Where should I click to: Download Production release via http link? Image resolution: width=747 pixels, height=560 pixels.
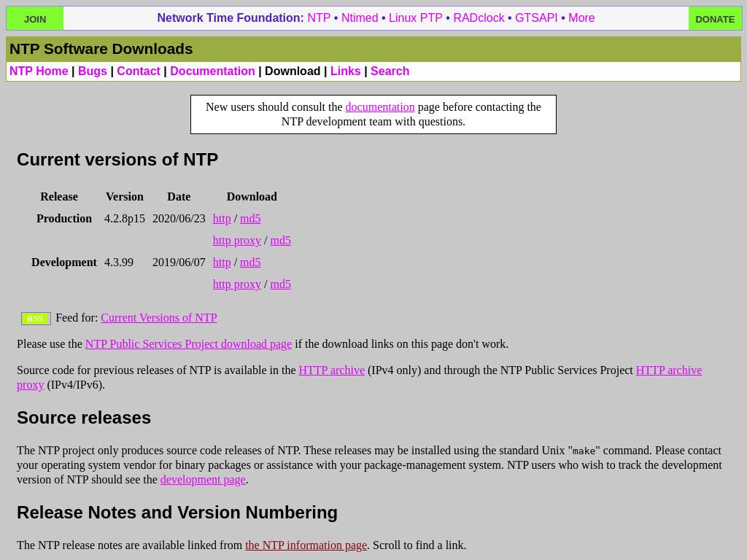(222, 219)
